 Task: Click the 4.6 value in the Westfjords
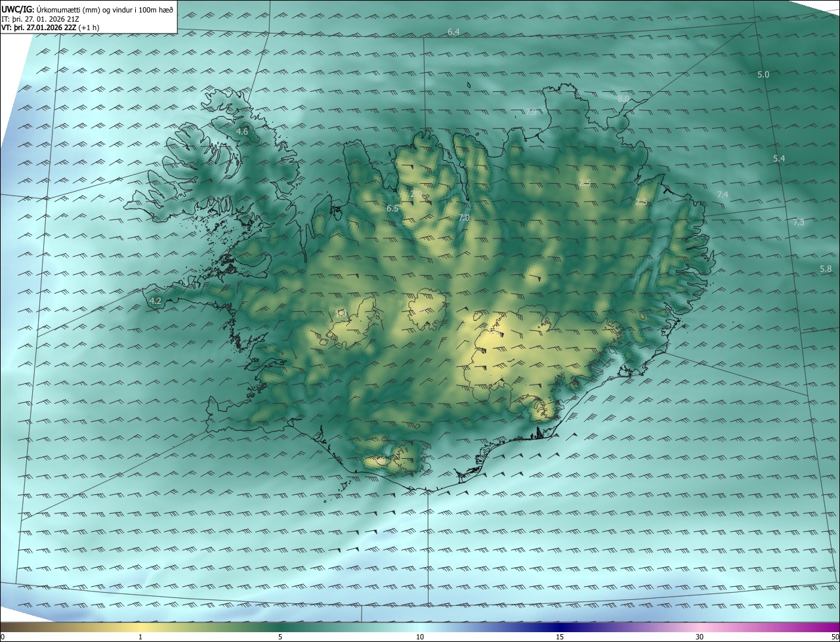[242, 131]
